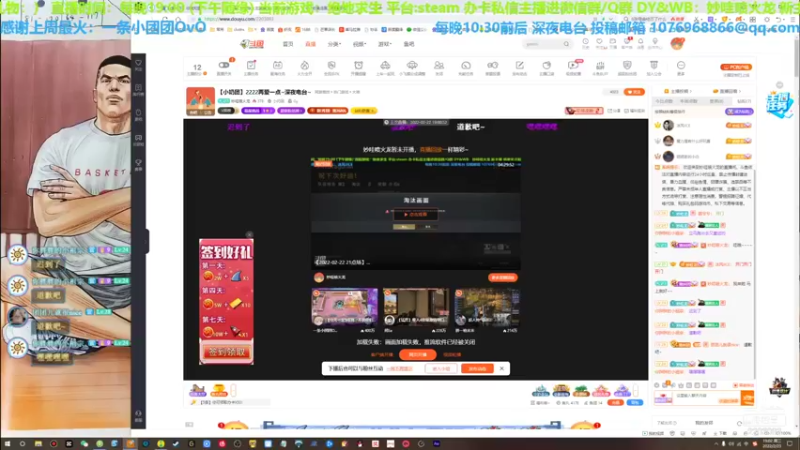
Task: Open the first recommended stream thumbnail
Action: click(x=345, y=307)
